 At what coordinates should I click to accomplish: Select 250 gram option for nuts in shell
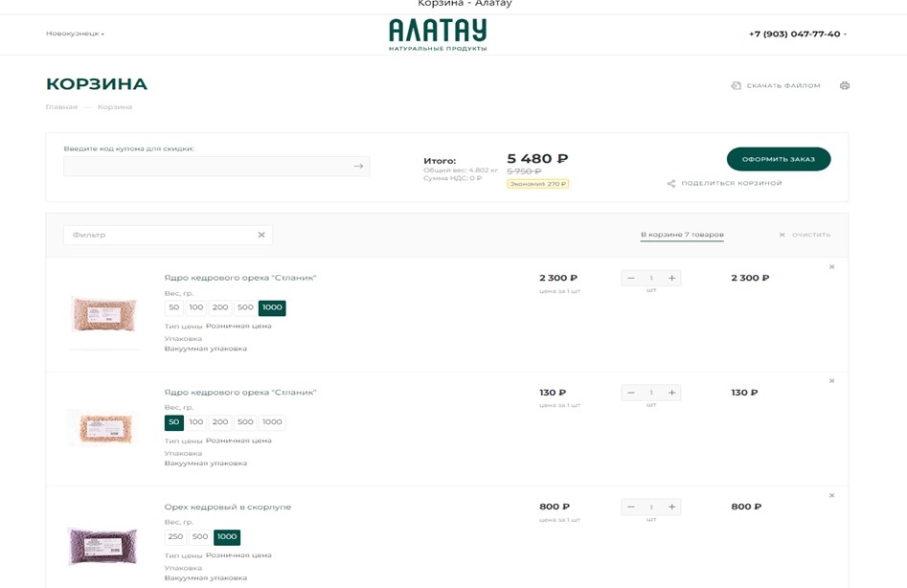(174, 536)
